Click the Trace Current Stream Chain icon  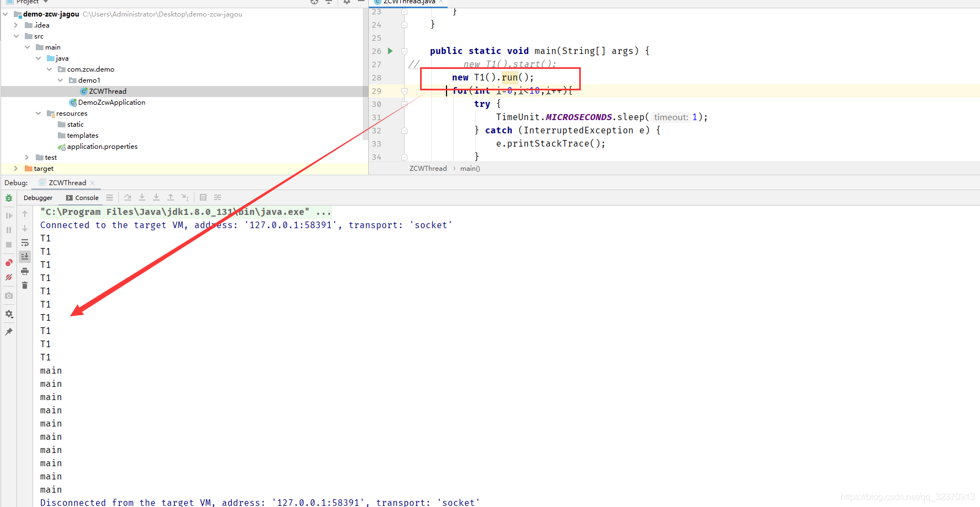pos(217,197)
